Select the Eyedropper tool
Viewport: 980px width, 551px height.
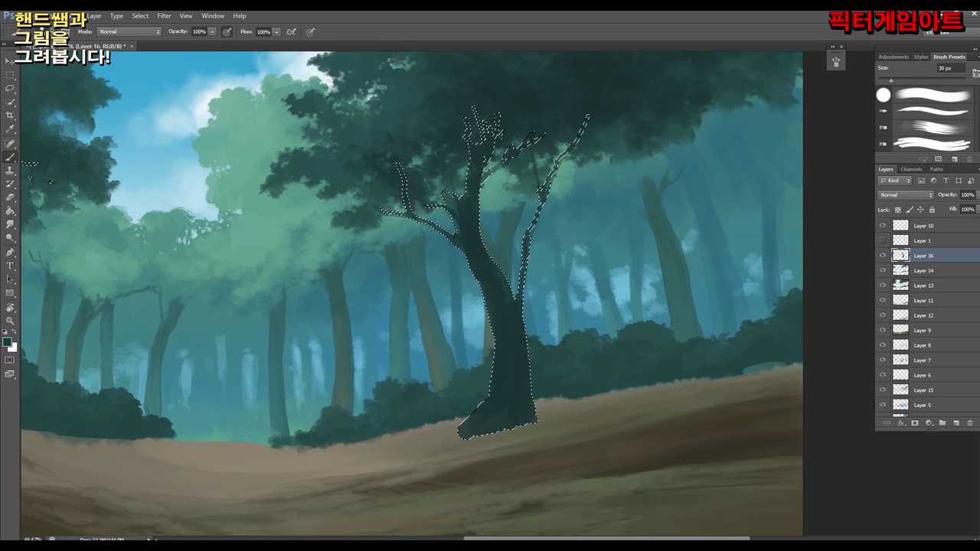click(10, 129)
